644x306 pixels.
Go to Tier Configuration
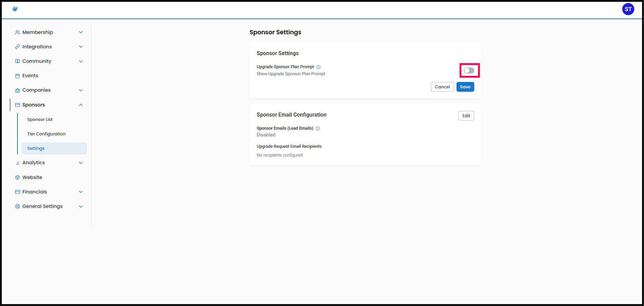tap(46, 134)
